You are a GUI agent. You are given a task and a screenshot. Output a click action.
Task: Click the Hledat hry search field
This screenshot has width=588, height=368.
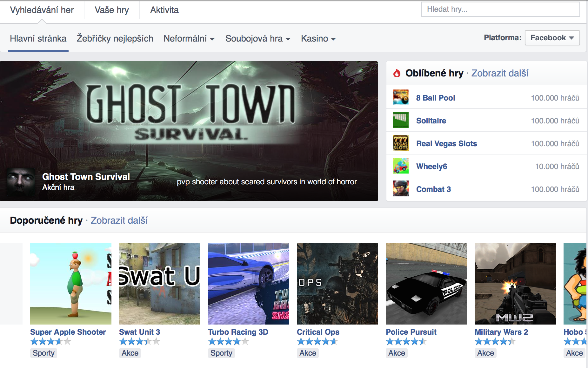500,9
